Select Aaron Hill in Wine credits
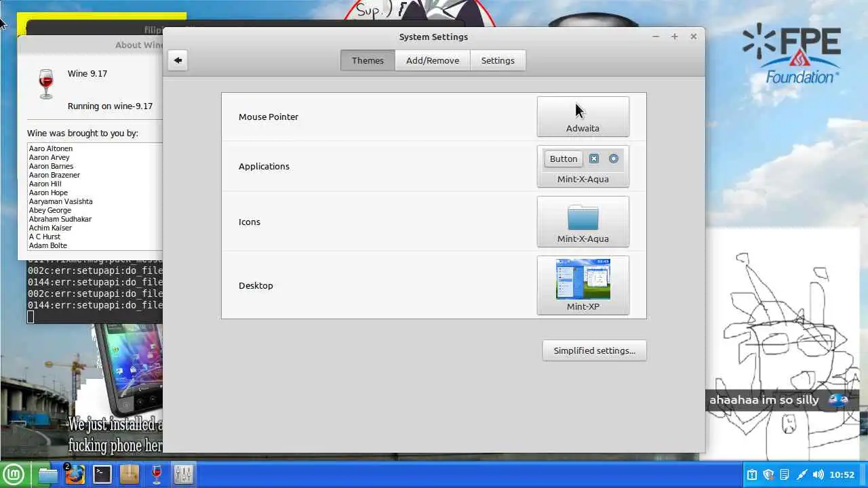 (x=45, y=184)
